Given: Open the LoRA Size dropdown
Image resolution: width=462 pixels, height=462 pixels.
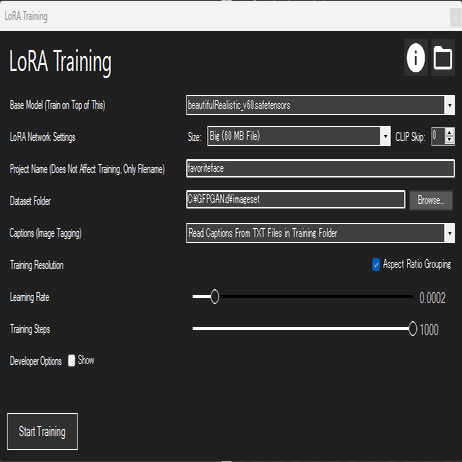Looking at the screenshot, I should tap(299, 136).
